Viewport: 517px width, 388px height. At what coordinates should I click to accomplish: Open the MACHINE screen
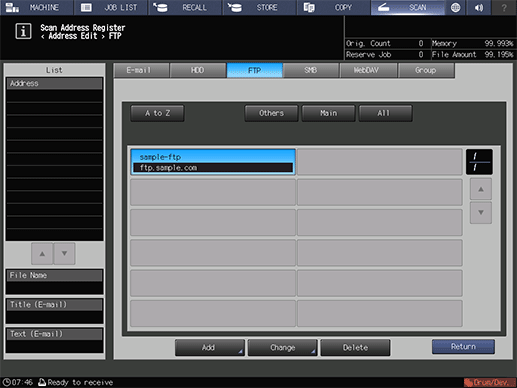[x=36, y=7]
